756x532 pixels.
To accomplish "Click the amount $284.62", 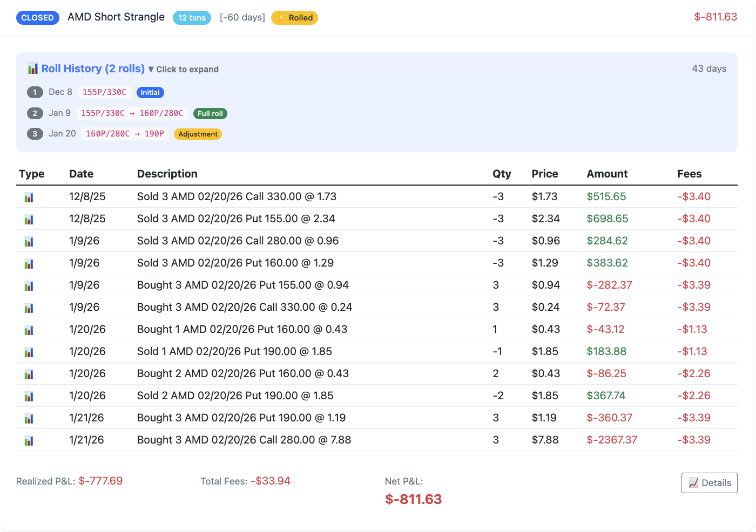I will 607,241.
